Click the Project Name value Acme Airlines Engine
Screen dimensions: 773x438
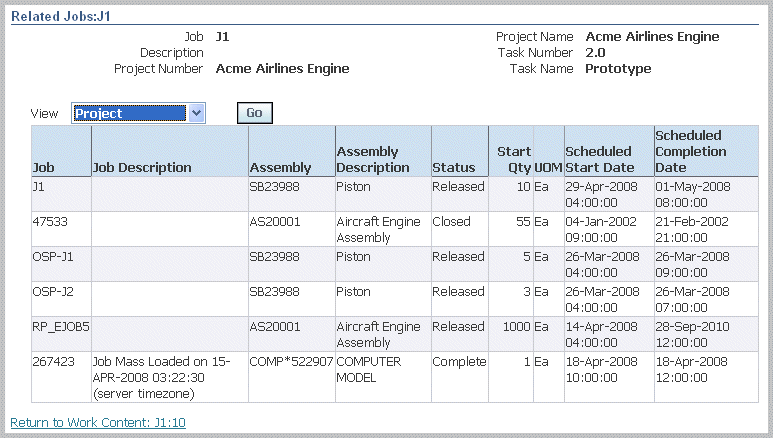click(x=652, y=36)
